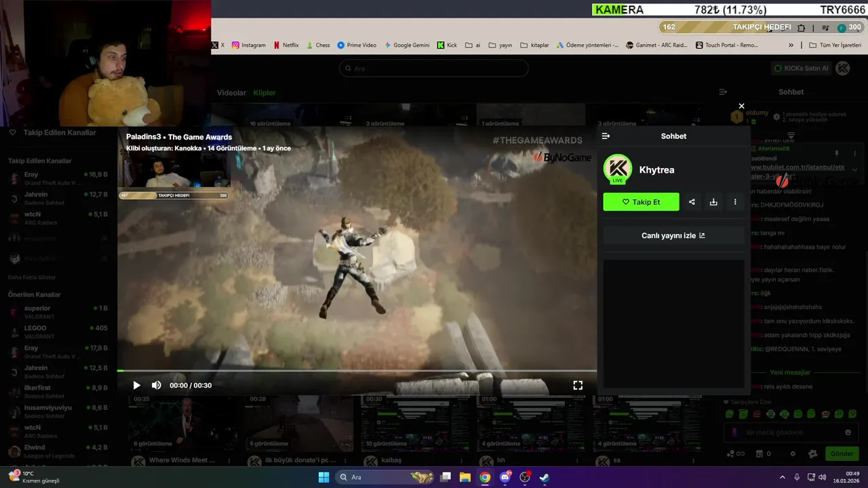Switch to the Videolar tab
Screen dimensions: 868x488
pyautogui.click(x=231, y=93)
